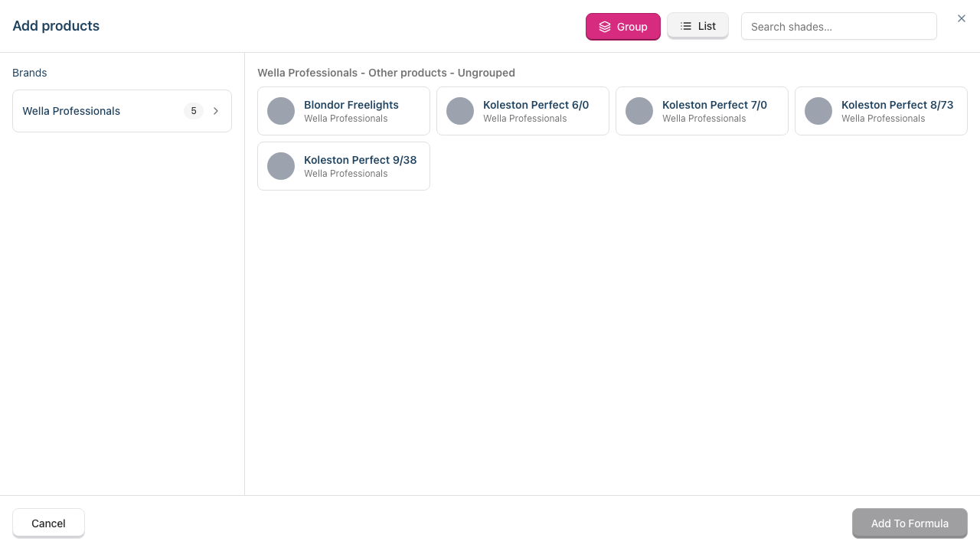This screenshot has height=551, width=980.
Task: Click the Wella Professionals count badge 5
Action: click(194, 111)
